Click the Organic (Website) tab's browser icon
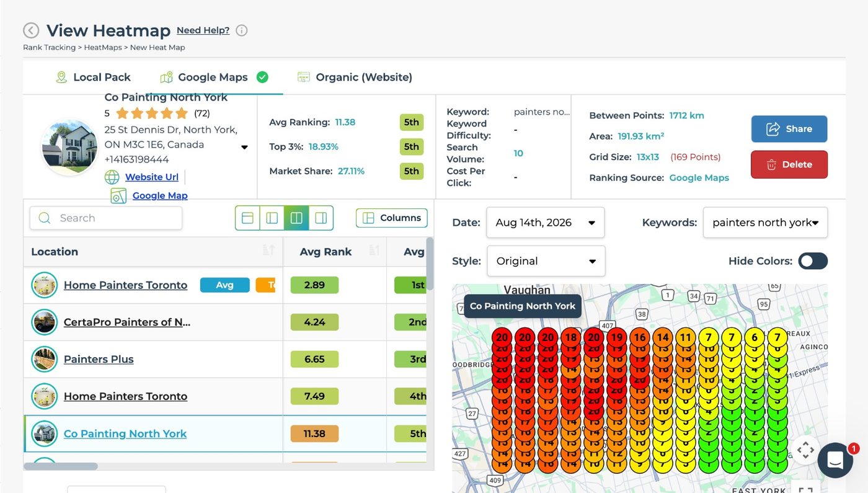 pos(303,78)
